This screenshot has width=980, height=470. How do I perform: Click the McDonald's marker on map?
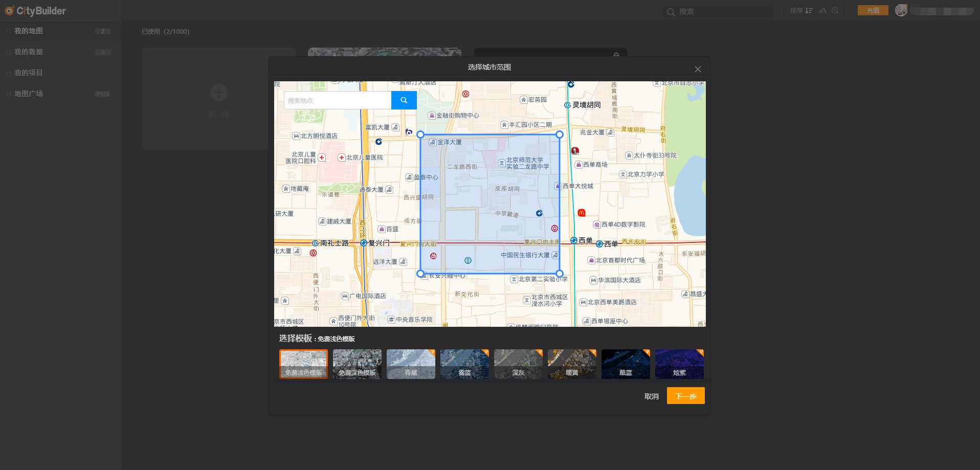(581, 212)
